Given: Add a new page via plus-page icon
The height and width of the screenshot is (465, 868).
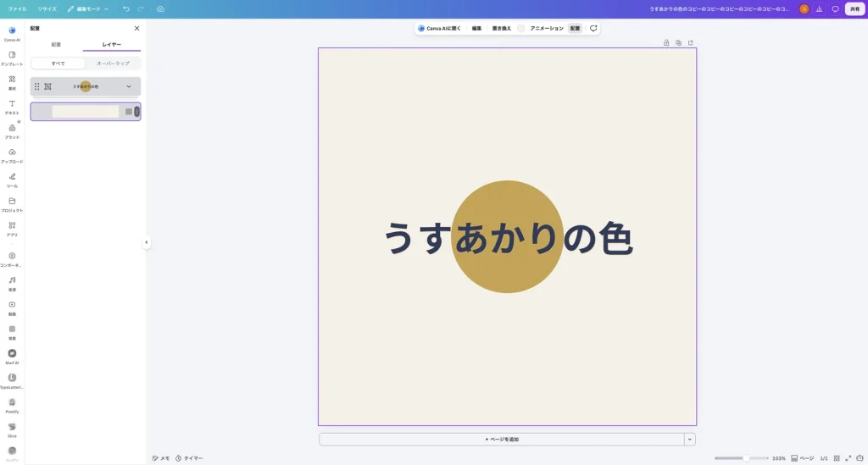Looking at the screenshot, I should point(690,42).
